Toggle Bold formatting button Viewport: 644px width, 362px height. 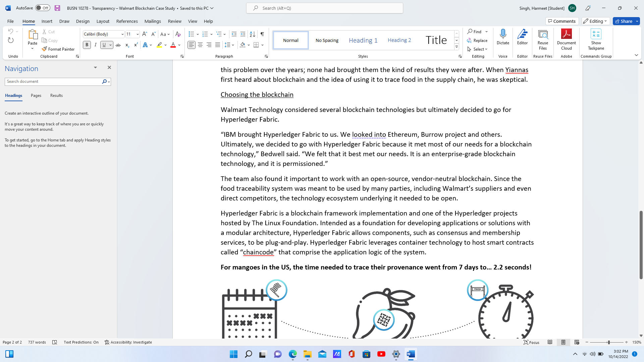(x=87, y=45)
